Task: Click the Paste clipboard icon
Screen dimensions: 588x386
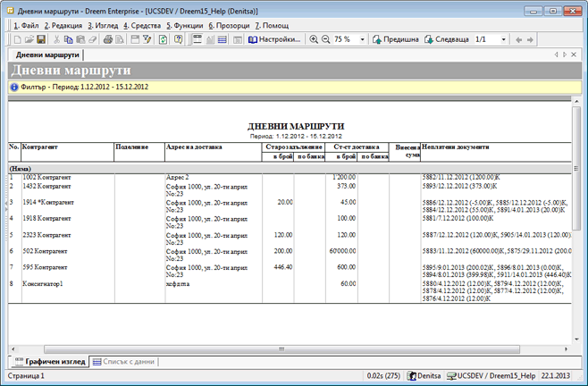Action: (80, 39)
